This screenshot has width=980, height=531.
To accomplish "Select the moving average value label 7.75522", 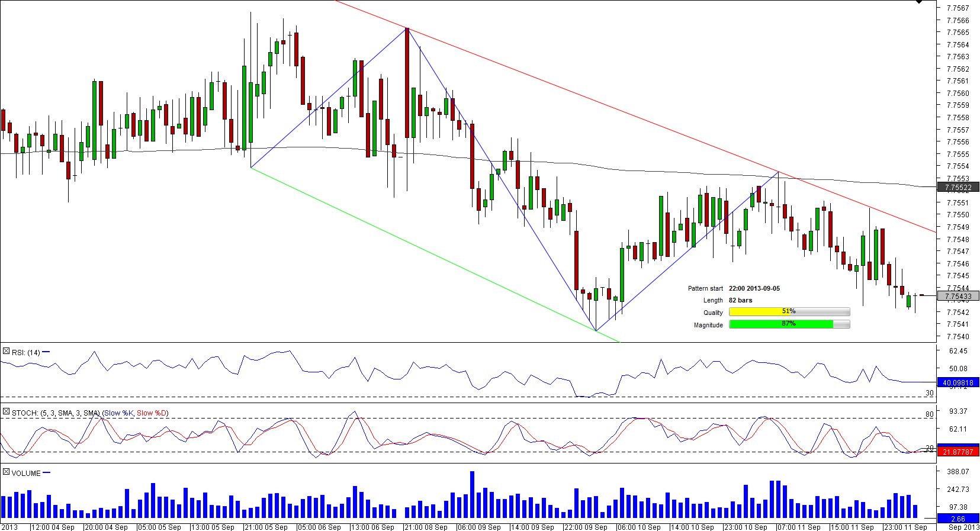I will point(958,187).
